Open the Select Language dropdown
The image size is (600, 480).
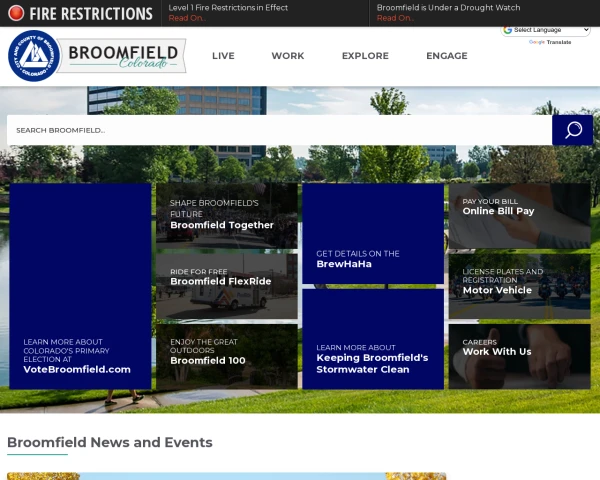(546, 30)
